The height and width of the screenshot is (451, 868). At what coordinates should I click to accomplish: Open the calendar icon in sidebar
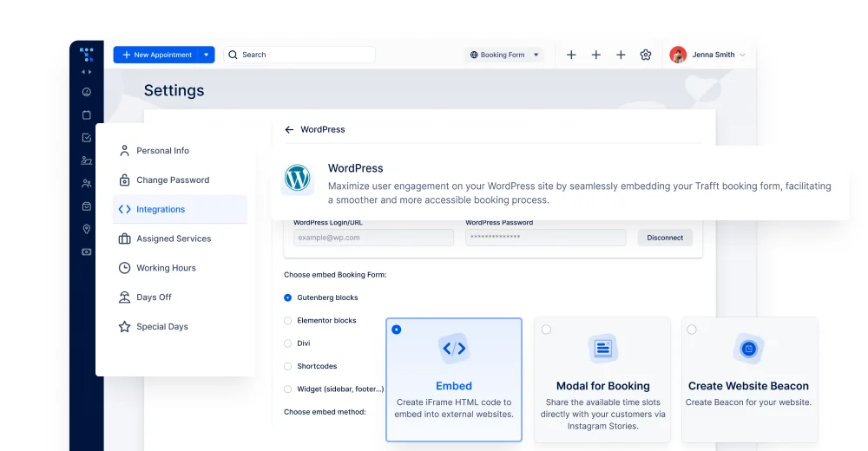pos(86,114)
